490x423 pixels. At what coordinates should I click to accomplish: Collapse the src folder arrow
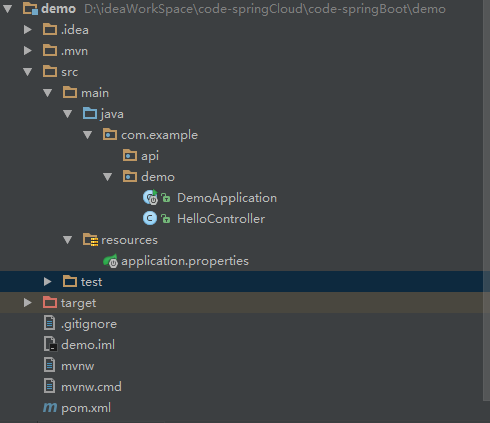pos(28,72)
